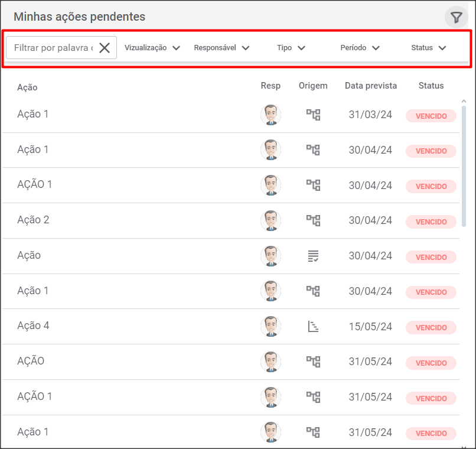The image size is (476, 449).
Task: Open the Tipo filter dropdown
Action: tap(291, 48)
